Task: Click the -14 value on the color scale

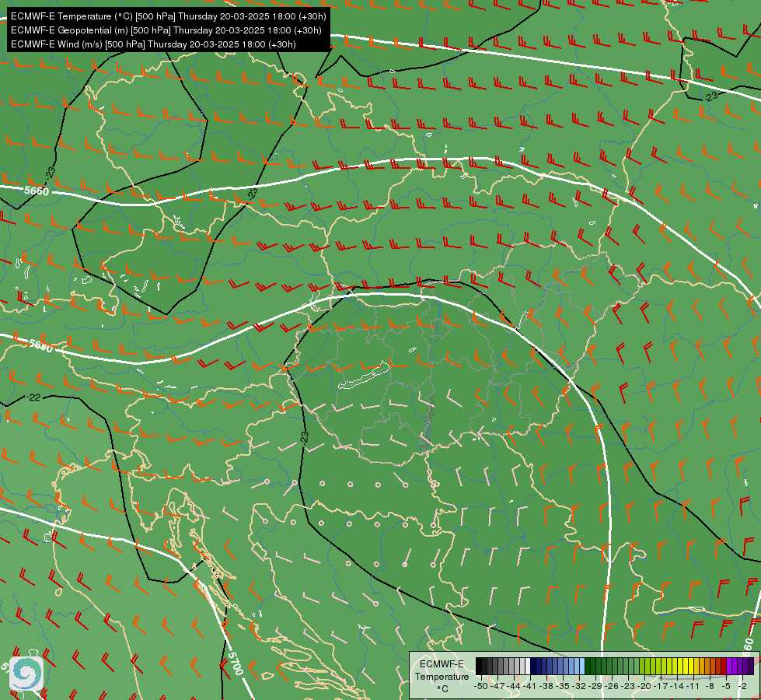Action: 677,686
